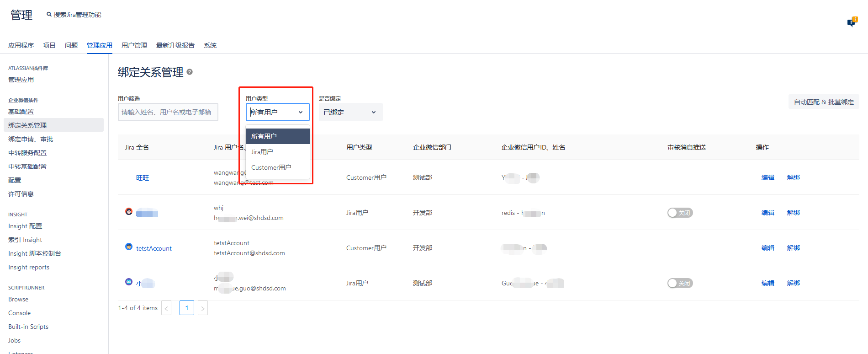Click the tetstAccount user avatar icon
Viewport: 868px width, 354px height.
tap(129, 247)
